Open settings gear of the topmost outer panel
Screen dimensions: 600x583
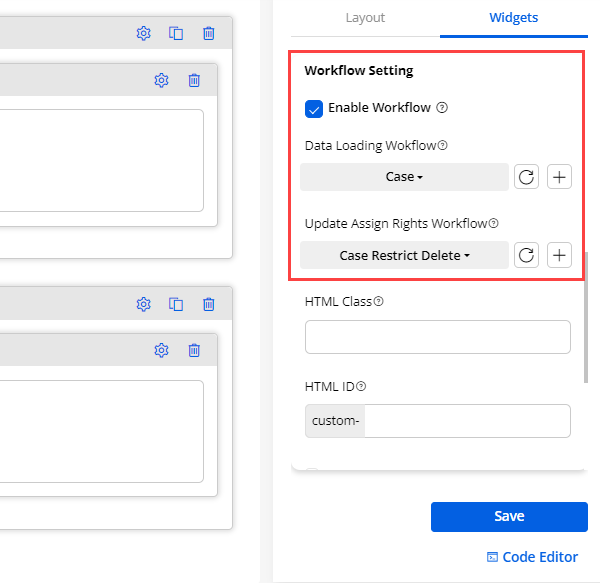[x=143, y=33]
